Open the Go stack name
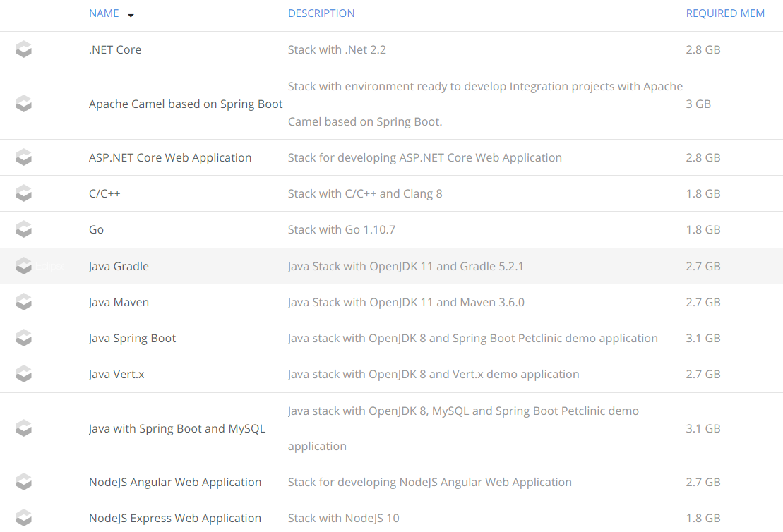The image size is (783, 532). click(97, 230)
